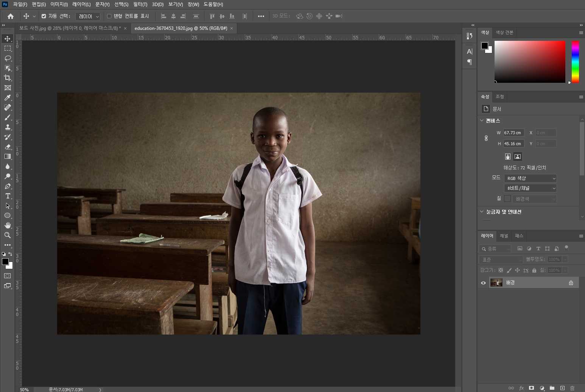Switch to 채널 tab
Viewport: 585px width, 392px height.
(x=504, y=236)
